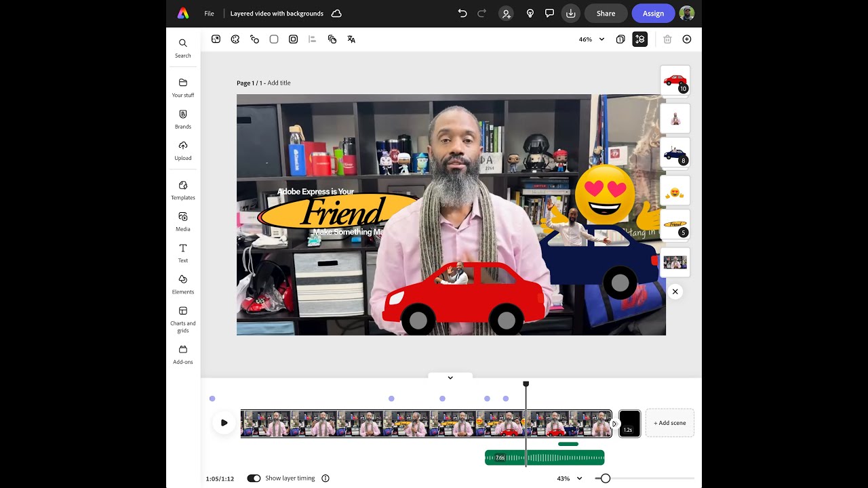Select the yellow Friend graphic on canvas
Screen dimensions: 868x488
(339, 212)
